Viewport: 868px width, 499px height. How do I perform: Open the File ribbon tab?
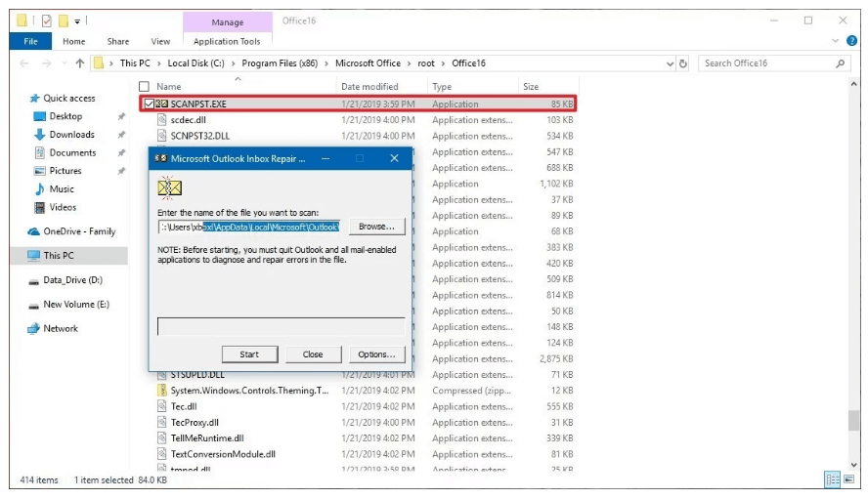30,41
